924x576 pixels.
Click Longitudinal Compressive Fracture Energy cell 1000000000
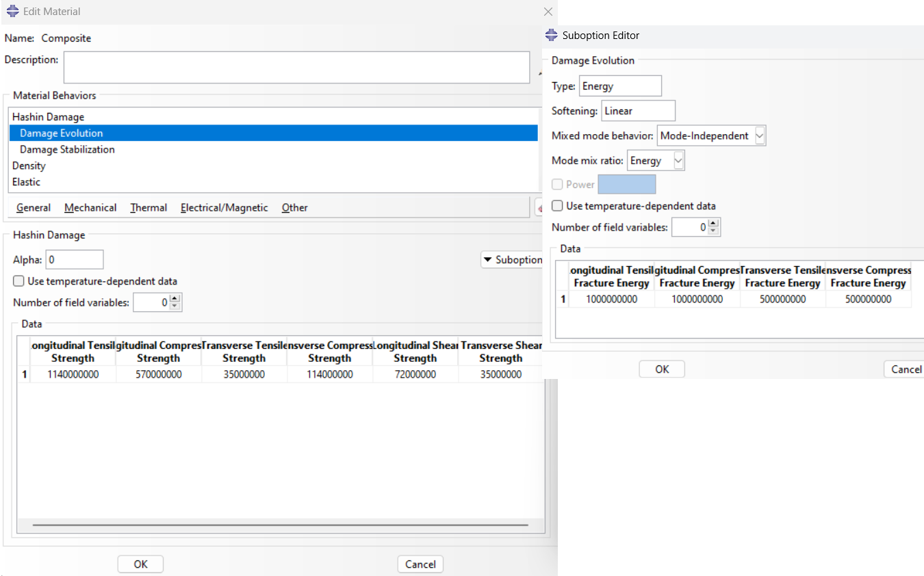[x=697, y=299]
